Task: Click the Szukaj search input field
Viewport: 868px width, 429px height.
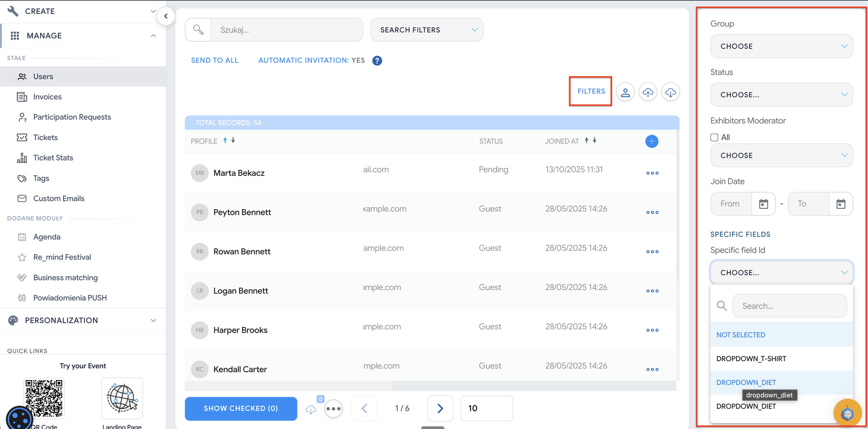Action: pos(287,30)
